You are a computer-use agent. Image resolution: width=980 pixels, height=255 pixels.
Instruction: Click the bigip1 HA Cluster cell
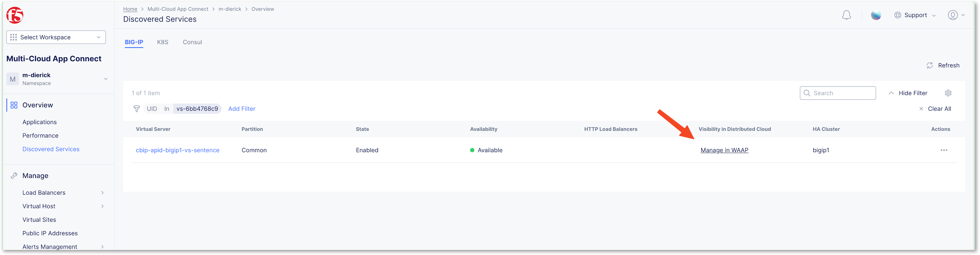[x=821, y=150]
